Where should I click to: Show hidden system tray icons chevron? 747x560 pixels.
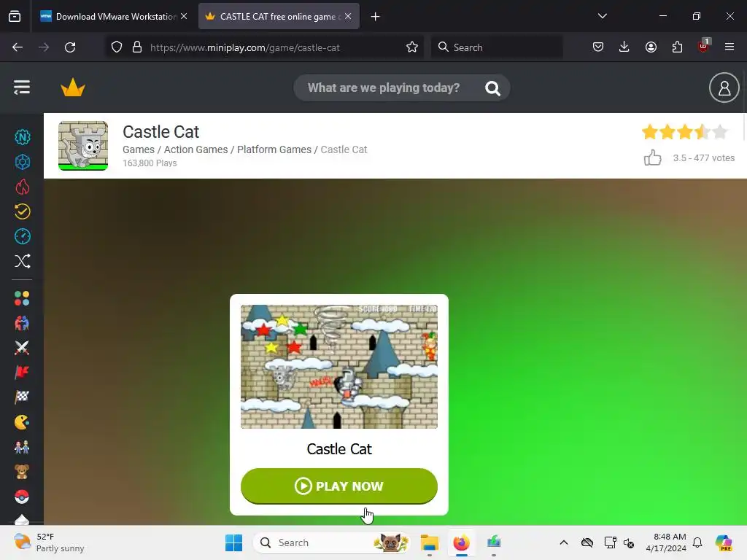coord(564,542)
